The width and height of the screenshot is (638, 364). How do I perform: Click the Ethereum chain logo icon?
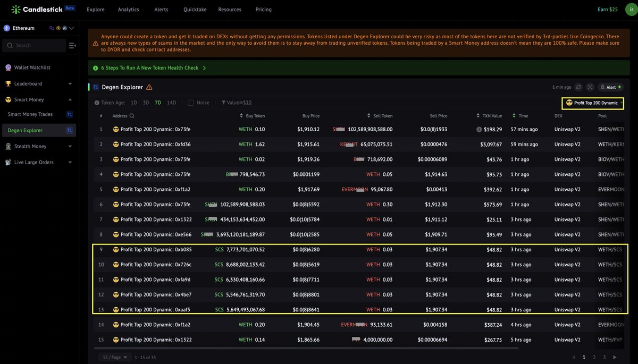pos(7,28)
